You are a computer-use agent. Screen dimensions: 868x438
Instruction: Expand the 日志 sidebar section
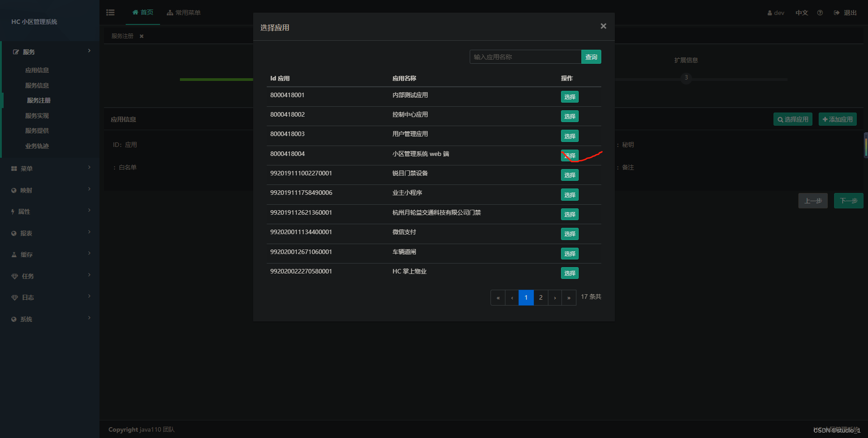(x=50, y=297)
